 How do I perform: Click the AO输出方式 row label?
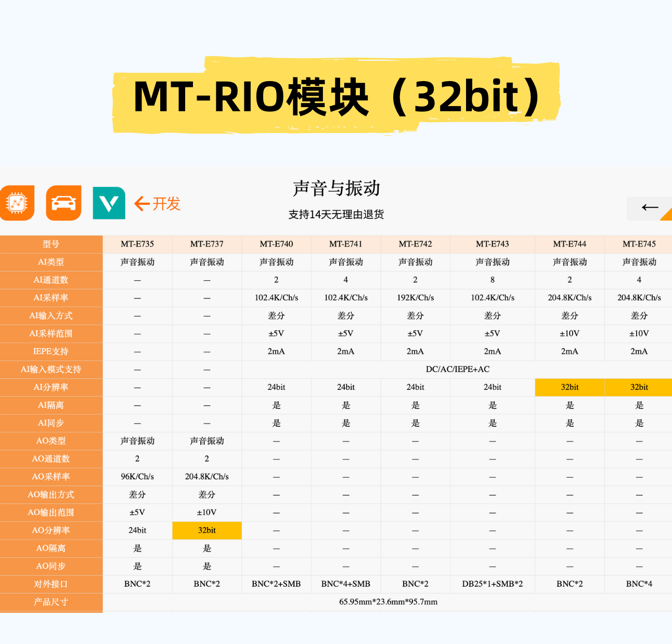coord(51,495)
